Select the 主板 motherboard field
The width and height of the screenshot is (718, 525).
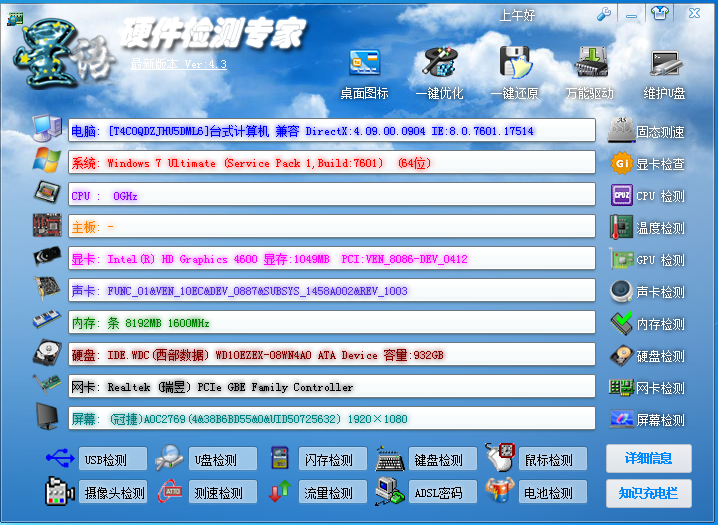(x=332, y=227)
